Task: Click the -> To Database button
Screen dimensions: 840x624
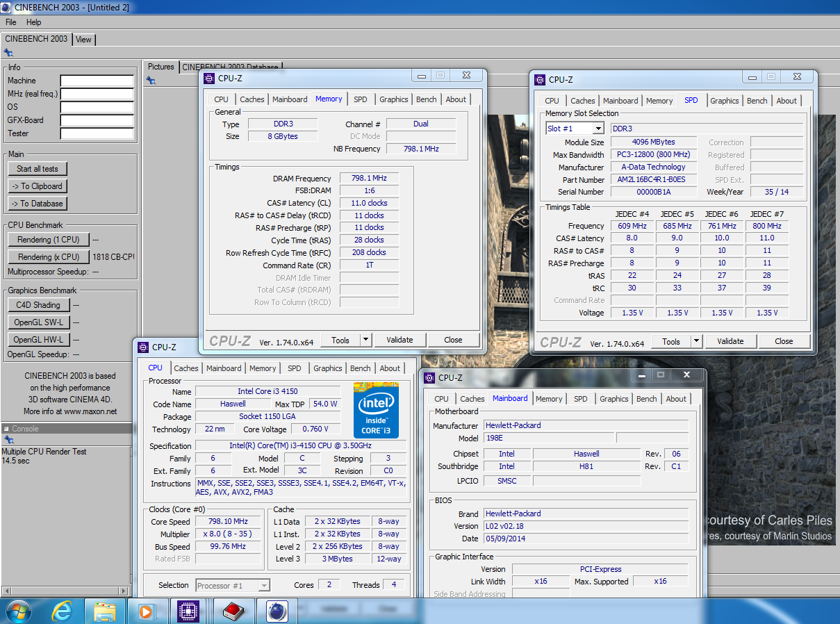Action: click(38, 204)
